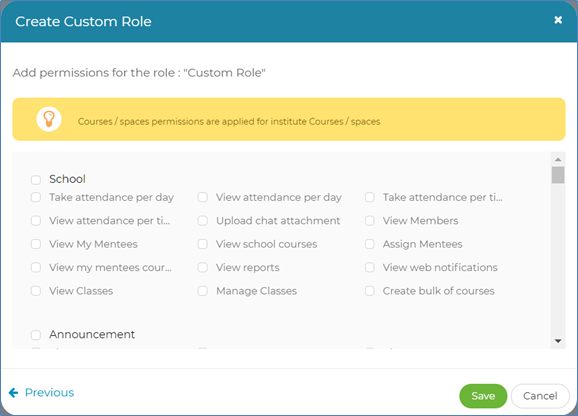Toggle the View reports checkbox

203,268
